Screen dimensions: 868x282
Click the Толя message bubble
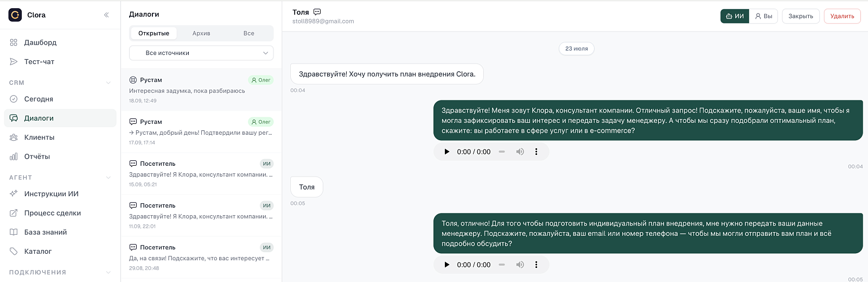pyautogui.click(x=307, y=187)
